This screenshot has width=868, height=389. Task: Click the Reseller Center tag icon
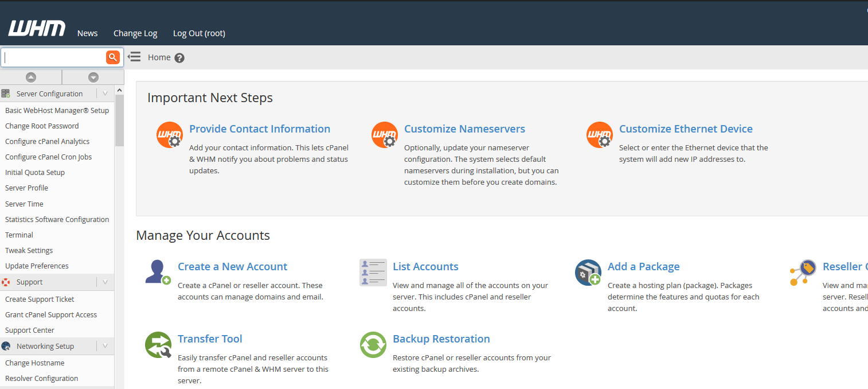(x=803, y=273)
